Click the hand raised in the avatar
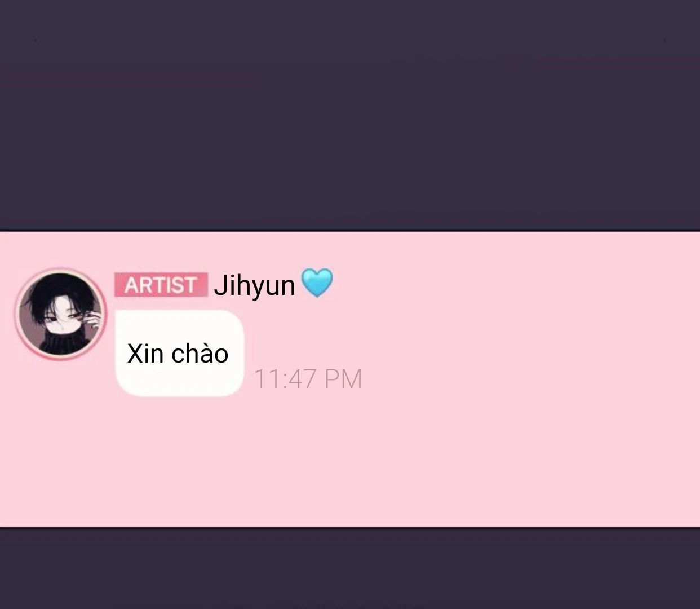The height and width of the screenshot is (609, 700). point(94,321)
